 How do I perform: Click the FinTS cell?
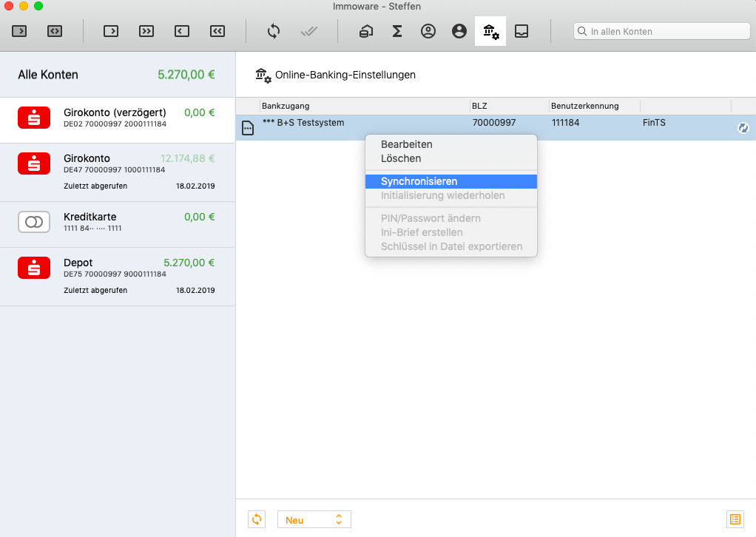[x=654, y=123]
